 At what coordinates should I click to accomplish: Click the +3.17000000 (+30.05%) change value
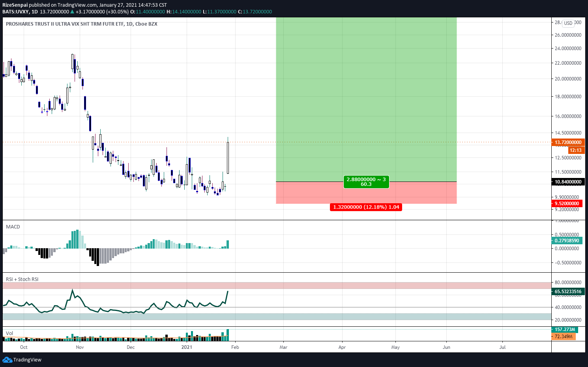tap(102, 12)
